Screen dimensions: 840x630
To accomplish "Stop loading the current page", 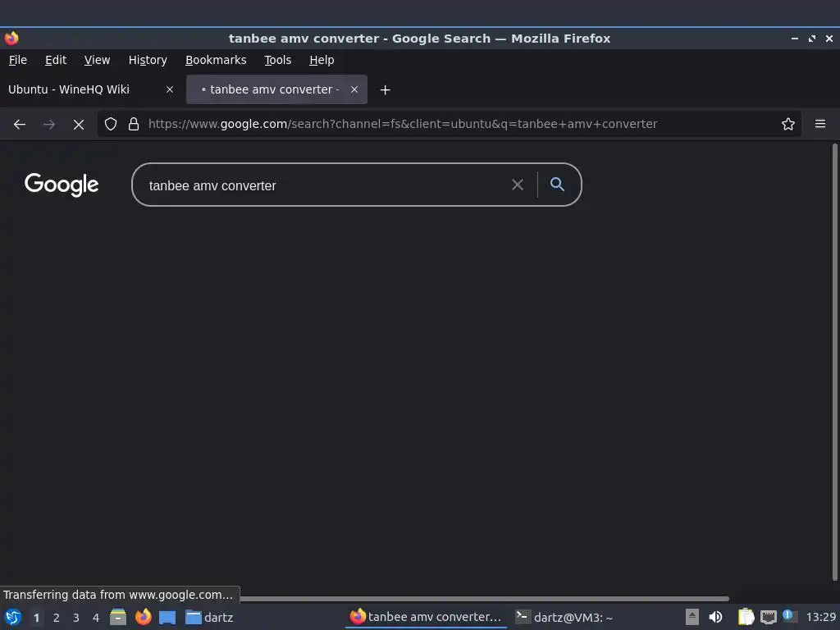I will click(x=79, y=125).
